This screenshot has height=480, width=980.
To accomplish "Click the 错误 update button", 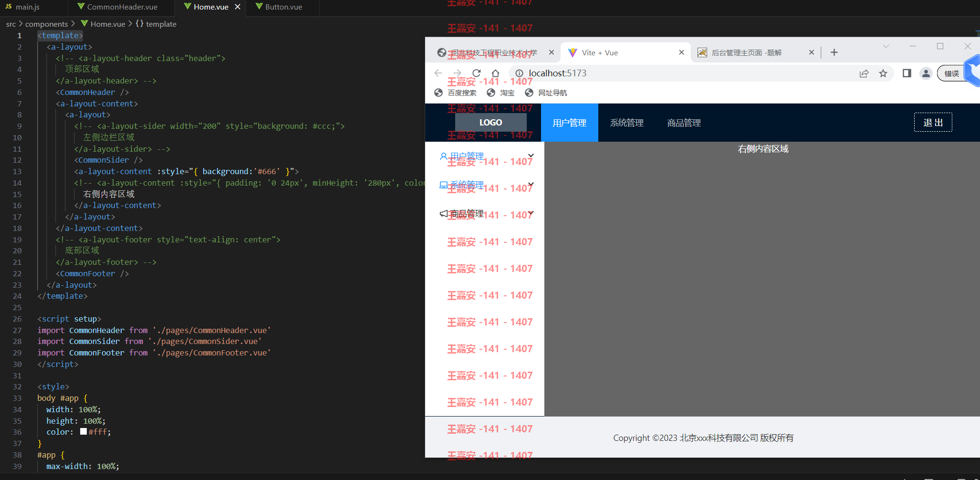I will point(951,73).
